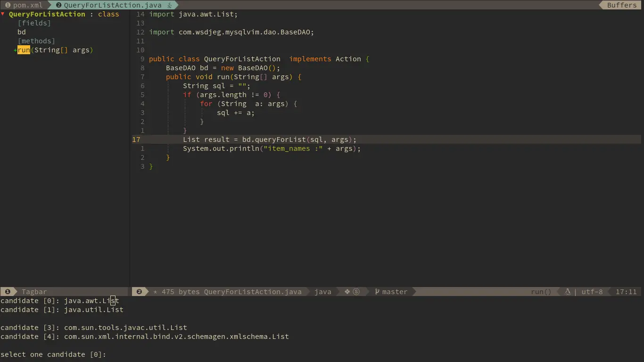Click the 17:11 clock in the statusline

tap(626, 291)
